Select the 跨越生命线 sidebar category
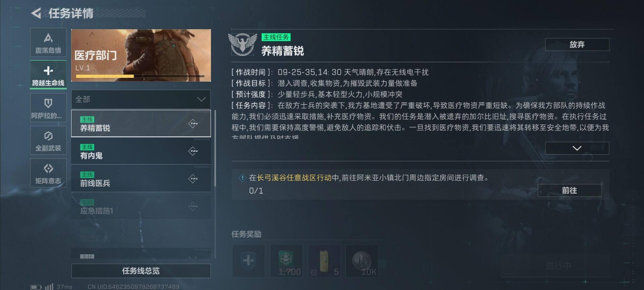 48,75
